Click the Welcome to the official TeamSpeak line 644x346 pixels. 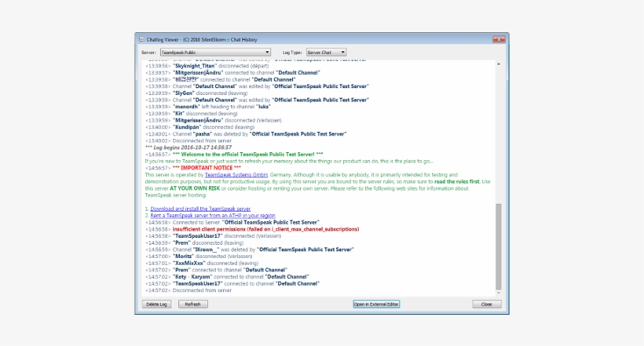coord(234,155)
